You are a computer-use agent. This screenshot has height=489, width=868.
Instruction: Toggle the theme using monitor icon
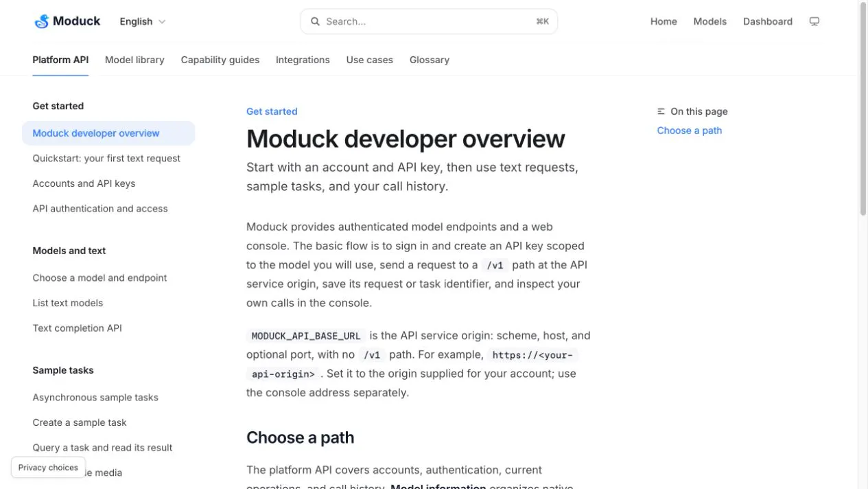(814, 21)
